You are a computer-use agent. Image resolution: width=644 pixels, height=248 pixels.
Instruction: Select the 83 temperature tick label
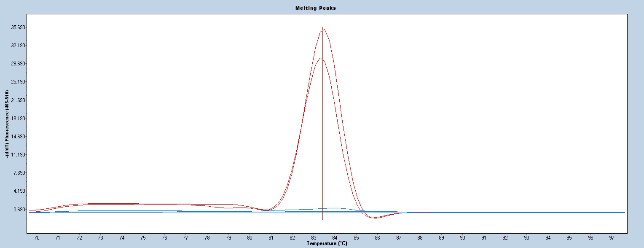click(314, 238)
